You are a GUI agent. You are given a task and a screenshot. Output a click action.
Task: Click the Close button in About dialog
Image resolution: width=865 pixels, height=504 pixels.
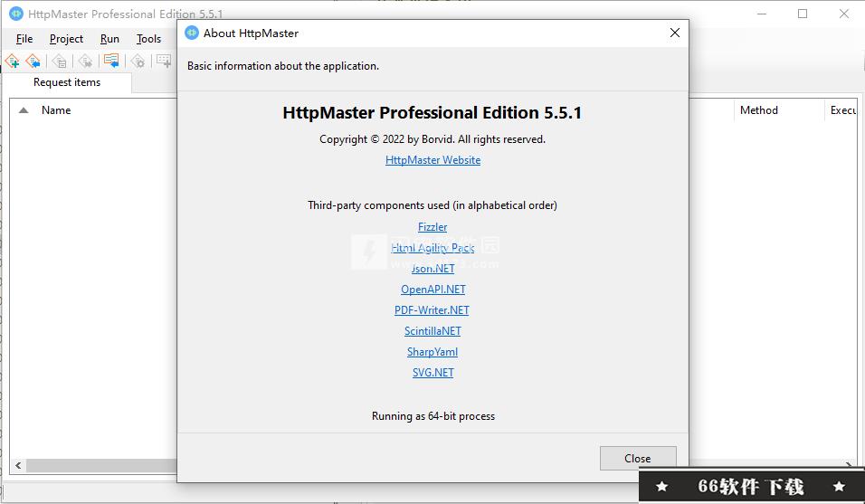638,458
